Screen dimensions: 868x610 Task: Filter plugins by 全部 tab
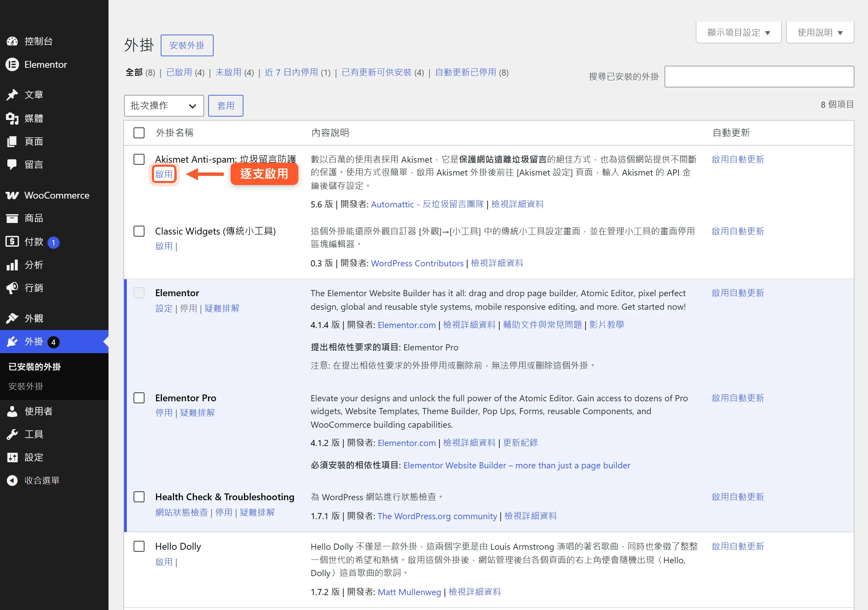pyautogui.click(x=134, y=72)
